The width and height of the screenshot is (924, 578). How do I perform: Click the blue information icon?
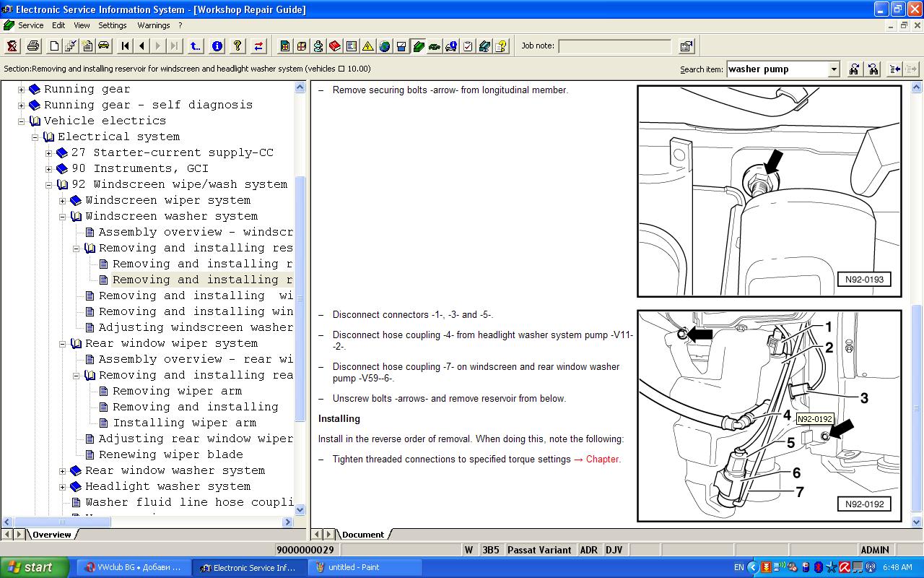[217, 46]
